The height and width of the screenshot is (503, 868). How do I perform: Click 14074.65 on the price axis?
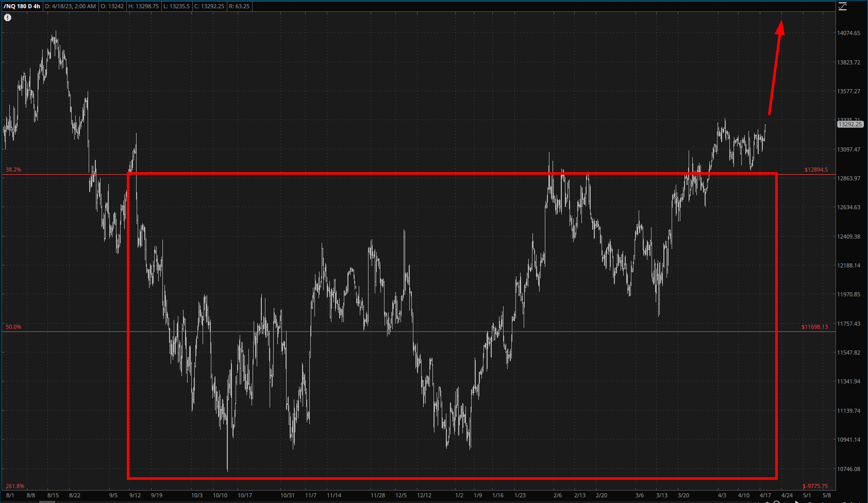coord(848,33)
